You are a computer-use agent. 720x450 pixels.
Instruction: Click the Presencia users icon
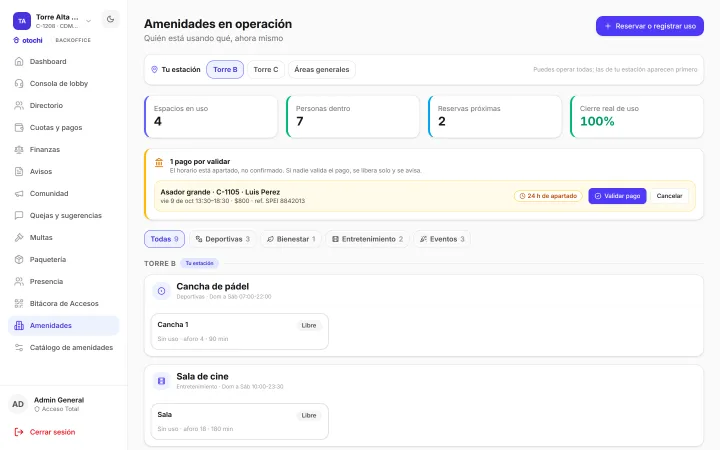[x=19, y=281]
